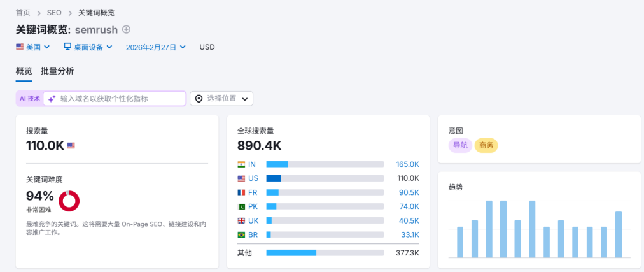Focus the 输入域名以获取个性化指标 input field

coord(115,99)
